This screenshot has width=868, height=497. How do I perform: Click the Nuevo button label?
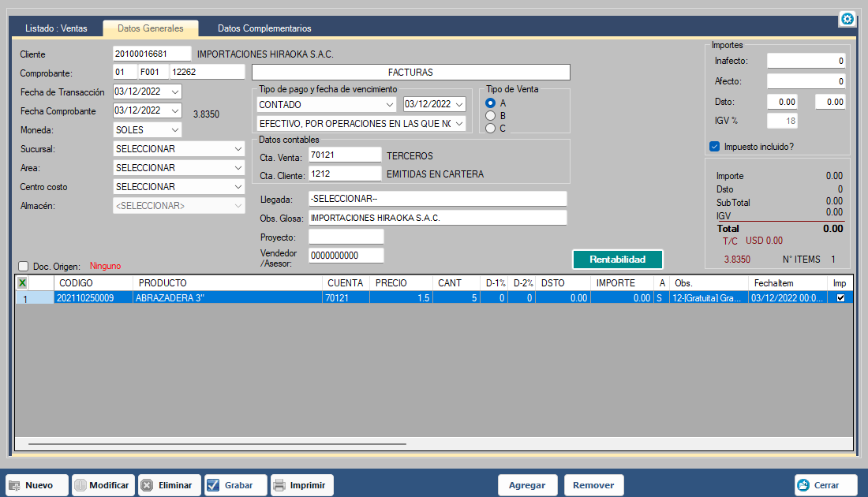tap(39, 485)
